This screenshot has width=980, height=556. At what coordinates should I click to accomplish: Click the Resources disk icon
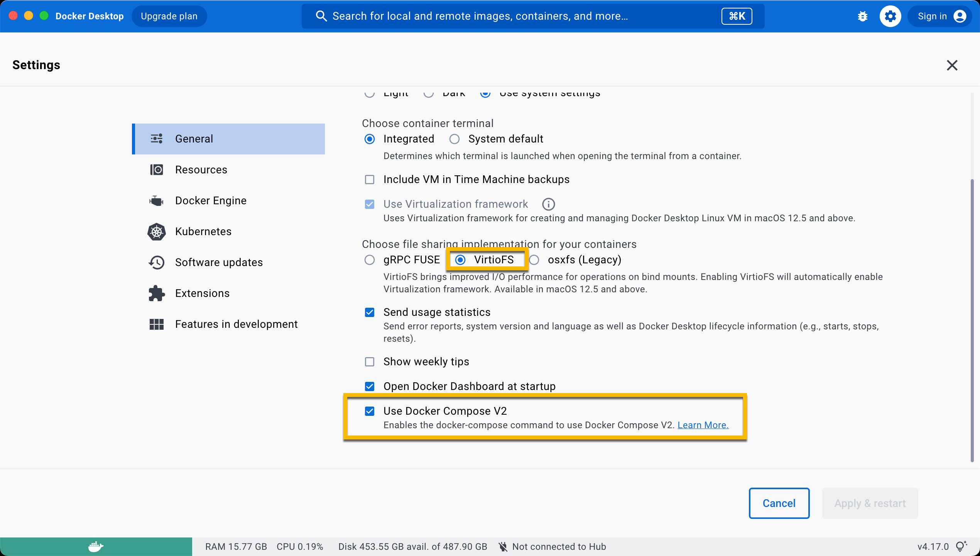(157, 170)
